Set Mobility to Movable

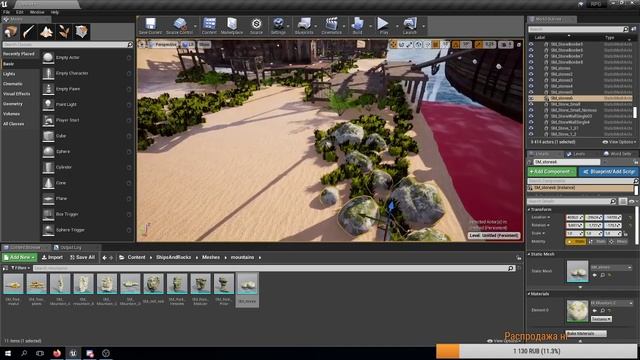618,242
